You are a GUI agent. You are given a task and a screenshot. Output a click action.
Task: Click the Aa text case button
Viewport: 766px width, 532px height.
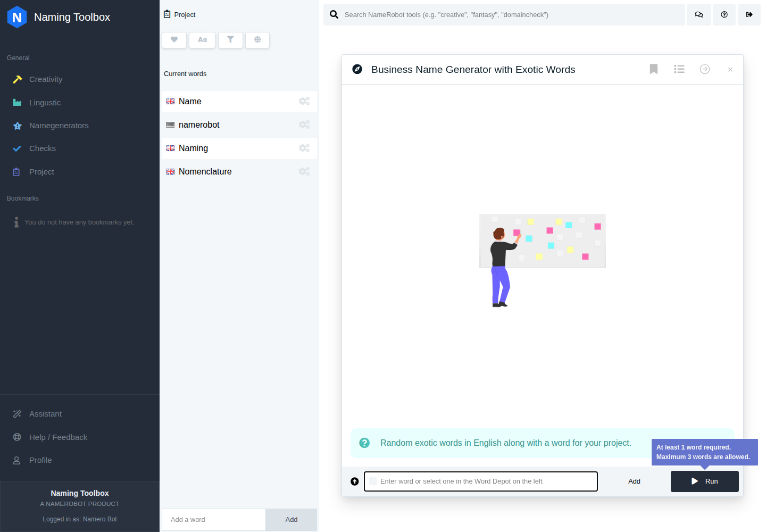[202, 40]
